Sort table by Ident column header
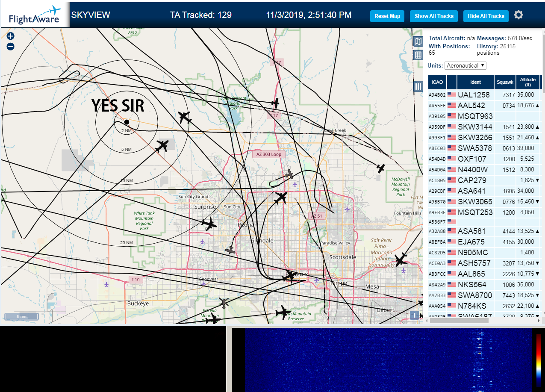The height and width of the screenshot is (392, 545). [475, 82]
